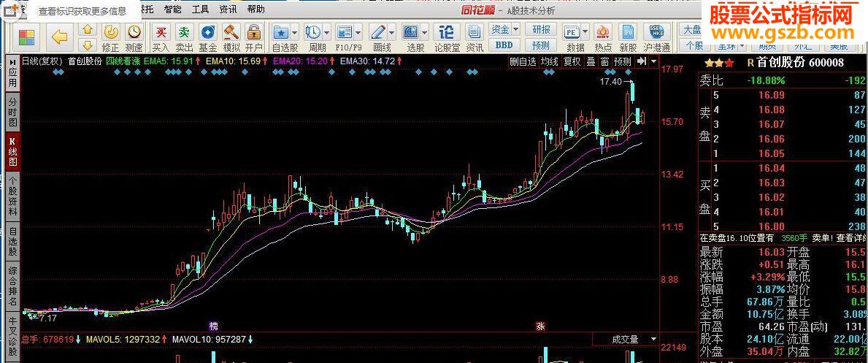The image size is (868, 363).
Task: Open the 自选股 star folder icon
Action: click(280, 32)
